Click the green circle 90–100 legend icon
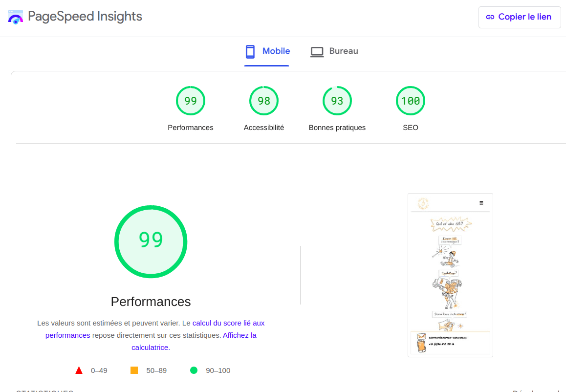The height and width of the screenshot is (392, 566). tap(194, 370)
